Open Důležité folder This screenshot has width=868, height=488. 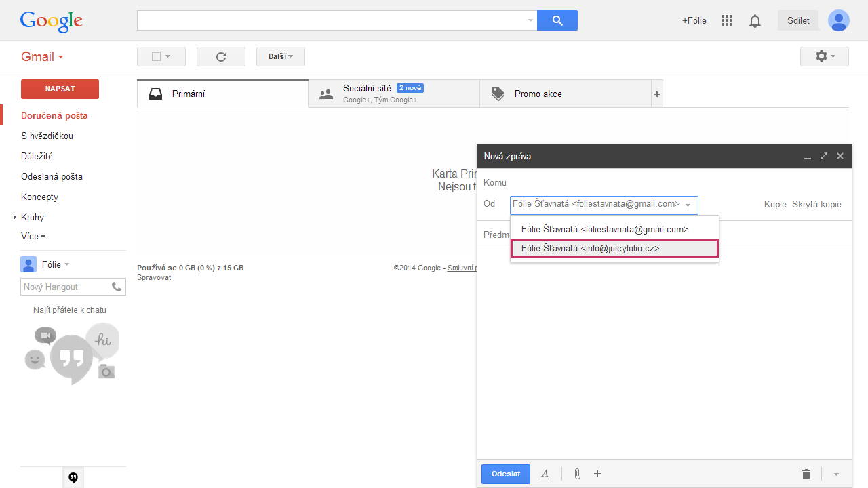tap(37, 156)
